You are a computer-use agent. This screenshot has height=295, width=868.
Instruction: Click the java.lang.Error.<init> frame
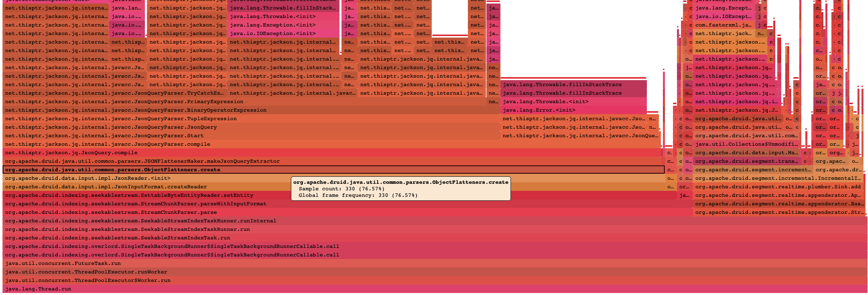[x=574, y=110]
